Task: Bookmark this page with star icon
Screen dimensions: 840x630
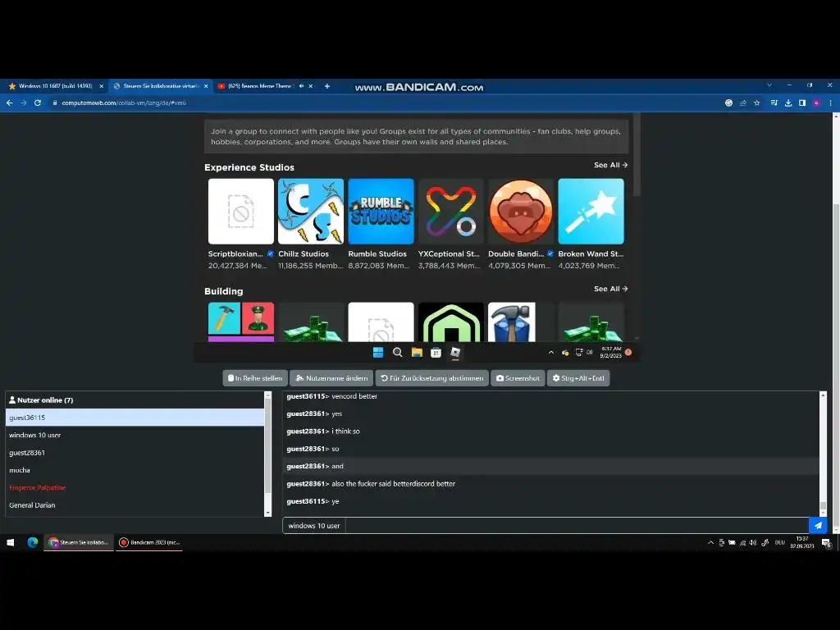Action: pos(757,103)
